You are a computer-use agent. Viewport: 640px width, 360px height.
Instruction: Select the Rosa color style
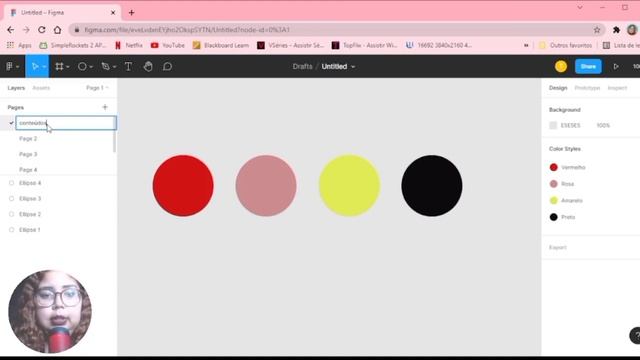[562, 184]
